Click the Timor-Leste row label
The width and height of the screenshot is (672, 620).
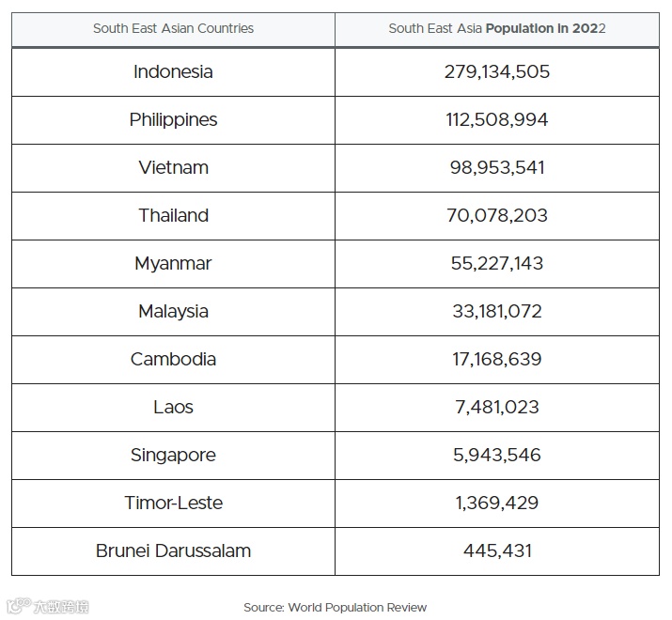[173, 503]
